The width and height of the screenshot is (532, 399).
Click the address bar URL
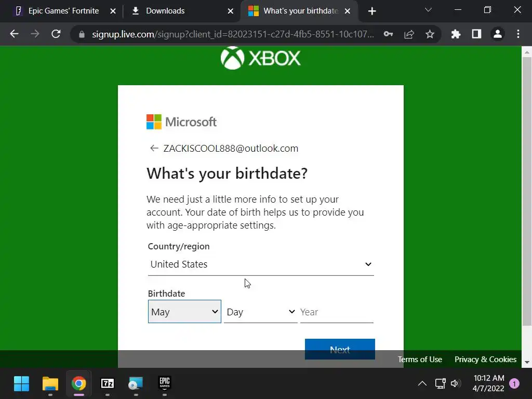tap(233, 34)
